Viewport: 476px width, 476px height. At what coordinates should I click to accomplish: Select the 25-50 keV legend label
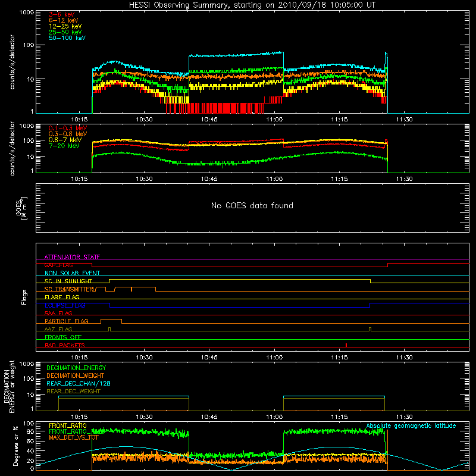65,32
